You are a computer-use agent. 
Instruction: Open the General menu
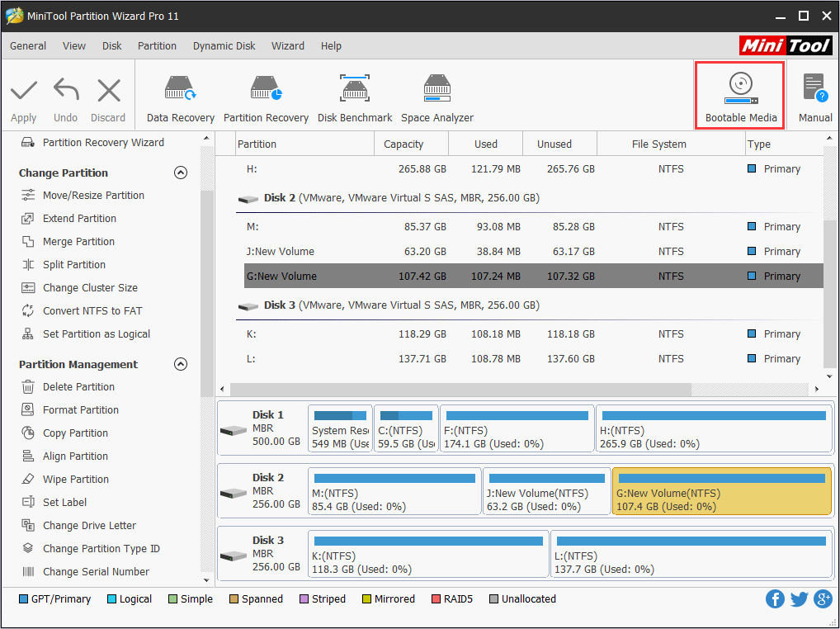click(x=28, y=46)
